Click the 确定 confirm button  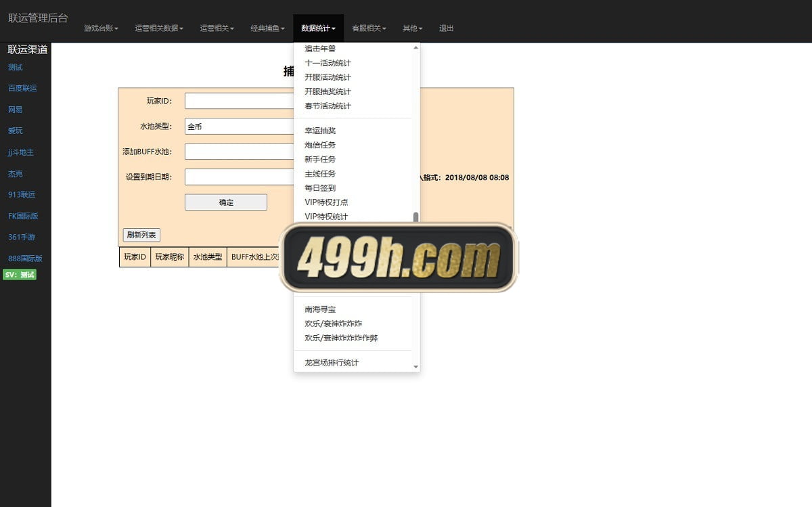coord(226,202)
